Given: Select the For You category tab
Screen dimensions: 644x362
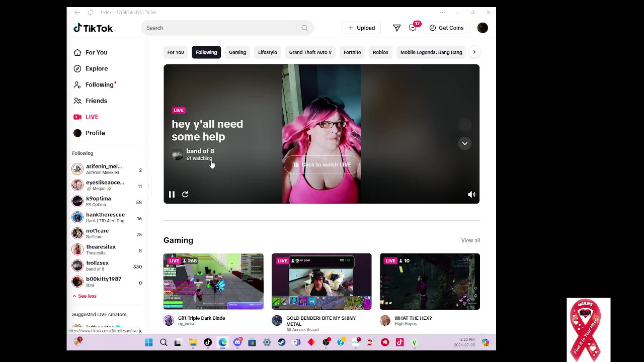Looking at the screenshot, I should pos(176,52).
